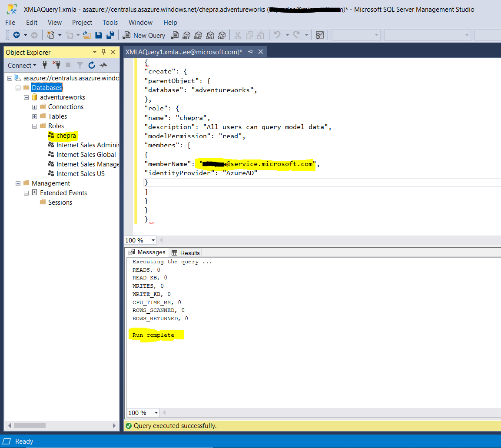Screen dimensions: 501x448
Task: Click the Activity Monitor toolbar icon
Action: coord(319,35)
